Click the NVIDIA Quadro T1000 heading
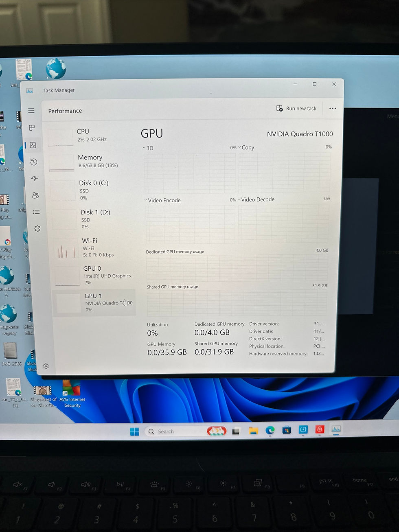399x532 pixels. click(x=300, y=134)
